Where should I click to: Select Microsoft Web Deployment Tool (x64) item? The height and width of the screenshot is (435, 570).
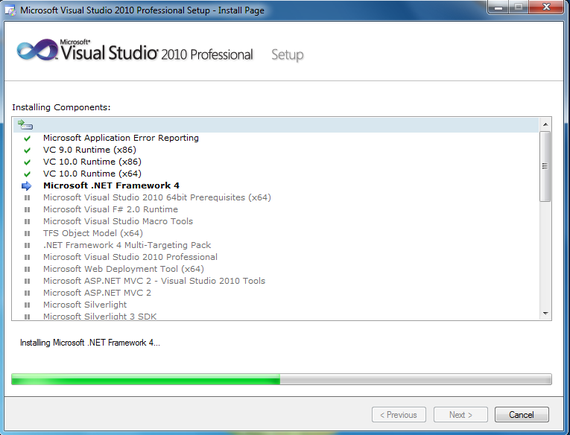124,269
